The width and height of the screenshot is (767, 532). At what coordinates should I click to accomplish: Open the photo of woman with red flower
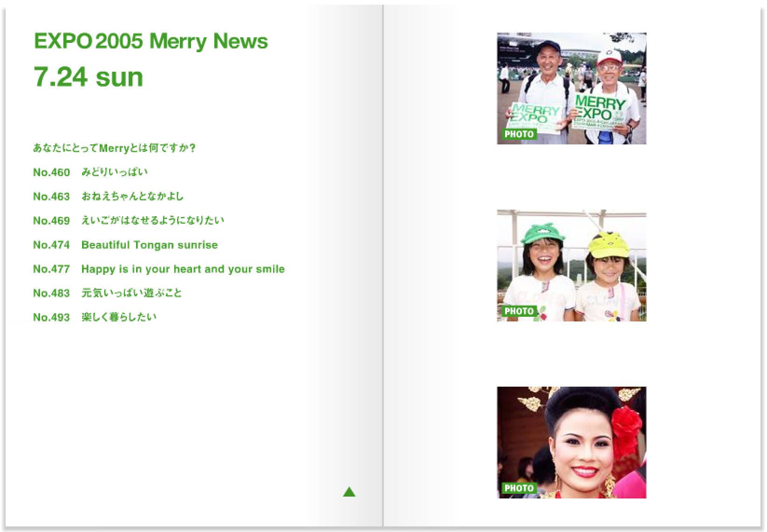tap(571, 443)
